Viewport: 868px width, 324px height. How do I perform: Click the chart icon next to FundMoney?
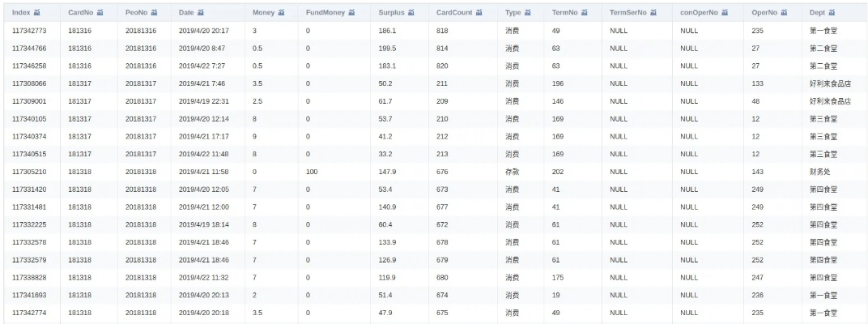(x=351, y=13)
